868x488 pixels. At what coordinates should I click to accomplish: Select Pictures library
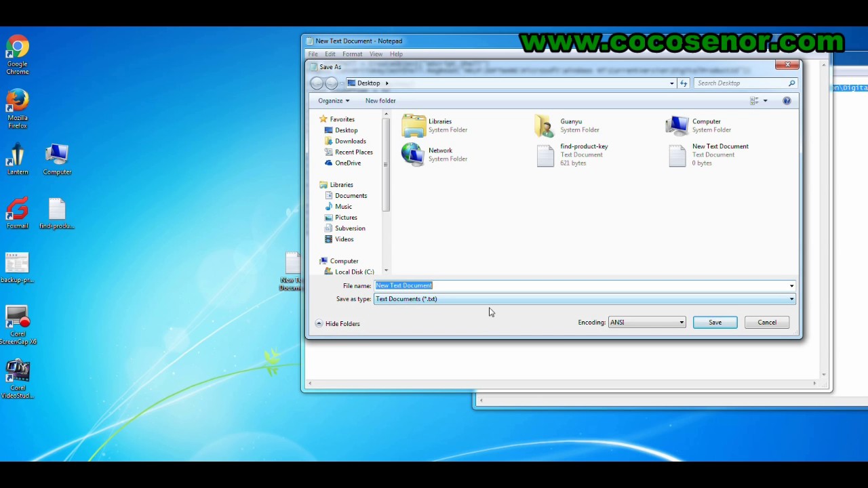341,218
